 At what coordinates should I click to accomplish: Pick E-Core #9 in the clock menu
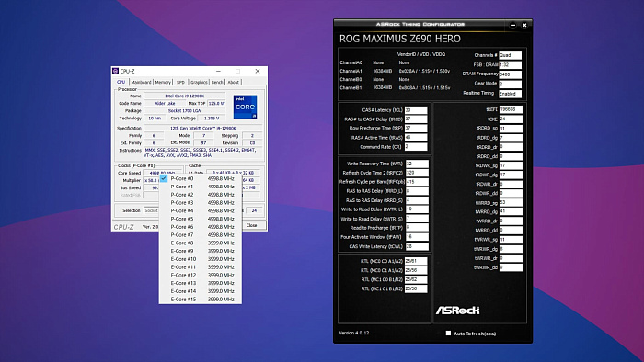pos(201,251)
